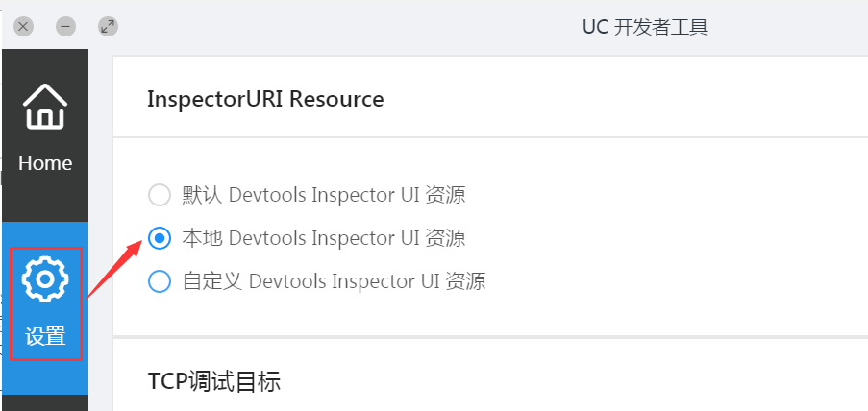Click the "自定义 Devtools Inspector UI 资源" label text
This screenshot has height=411, width=868.
tap(334, 281)
